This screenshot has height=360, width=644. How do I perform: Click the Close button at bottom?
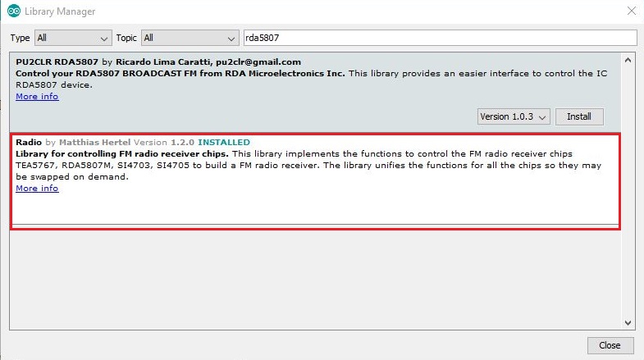pos(610,345)
